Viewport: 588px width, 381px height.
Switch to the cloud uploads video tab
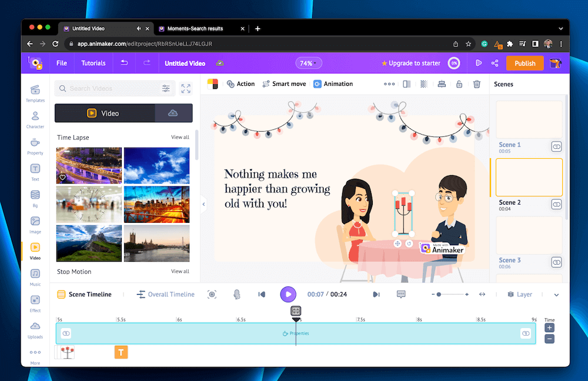point(173,113)
